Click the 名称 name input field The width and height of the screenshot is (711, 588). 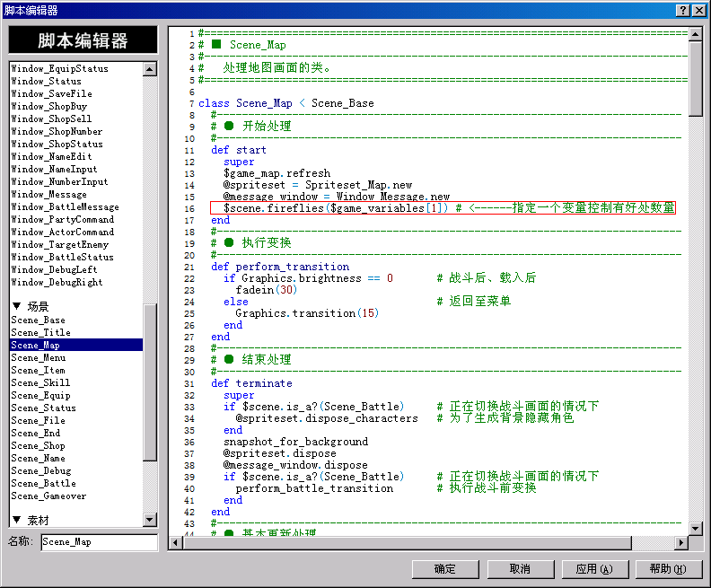tap(100, 542)
